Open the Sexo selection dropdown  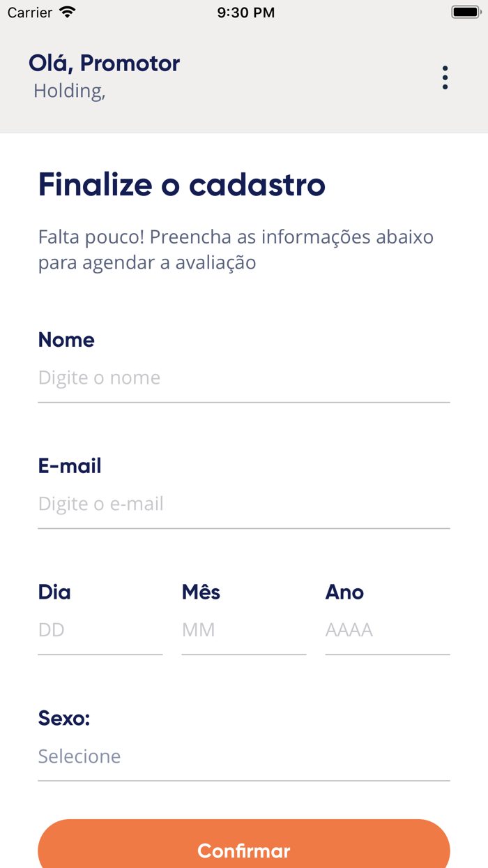pyautogui.click(x=244, y=756)
